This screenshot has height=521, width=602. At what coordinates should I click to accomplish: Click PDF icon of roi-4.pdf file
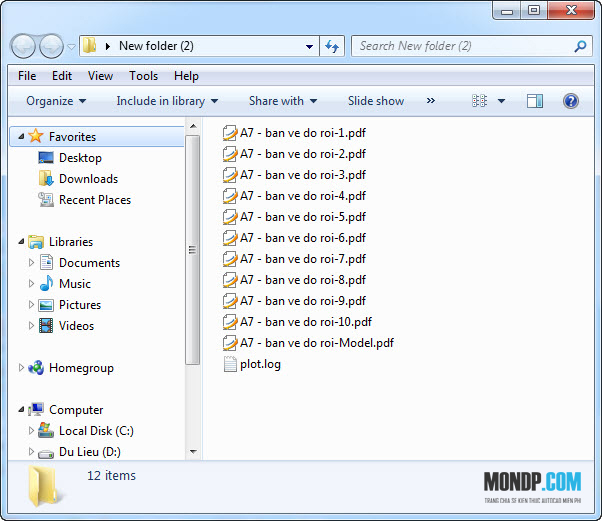tap(230, 196)
